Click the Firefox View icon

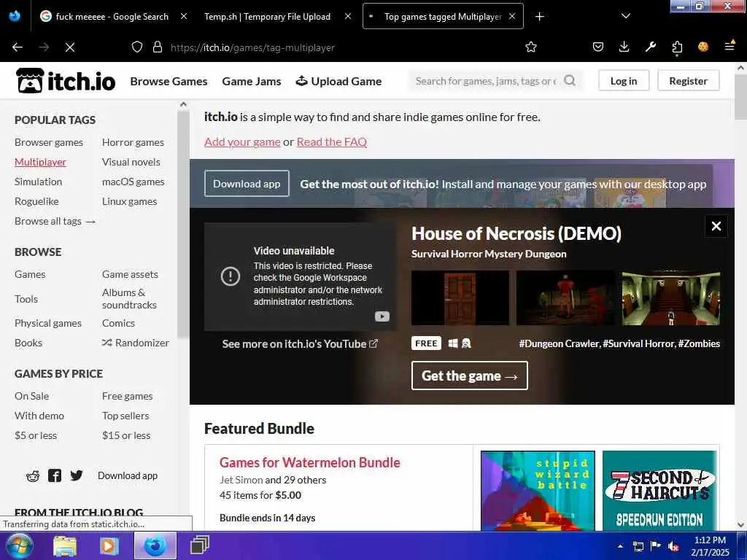tap(15, 16)
